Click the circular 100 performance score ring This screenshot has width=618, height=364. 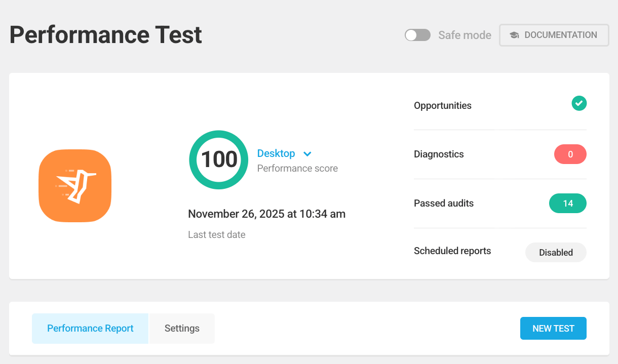point(218,159)
